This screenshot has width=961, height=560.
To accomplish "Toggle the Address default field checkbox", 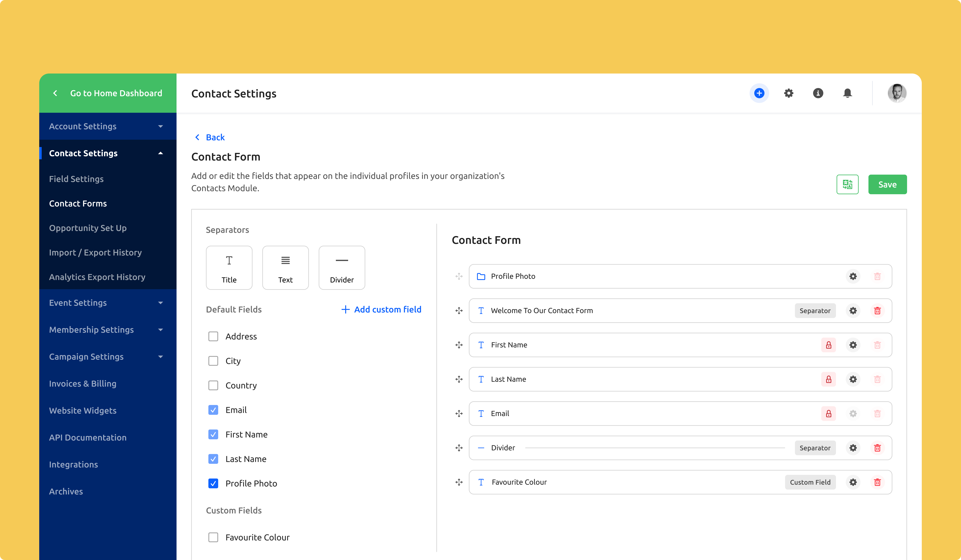I will (x=213, y=336).
